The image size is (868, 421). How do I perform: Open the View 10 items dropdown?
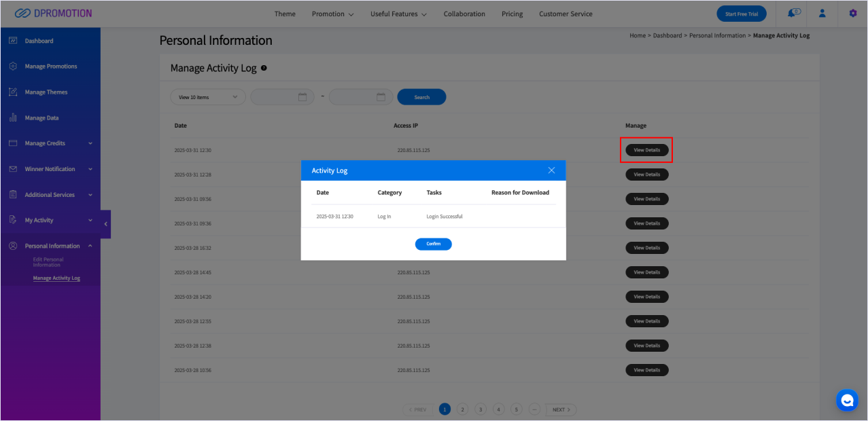[207, 97]
